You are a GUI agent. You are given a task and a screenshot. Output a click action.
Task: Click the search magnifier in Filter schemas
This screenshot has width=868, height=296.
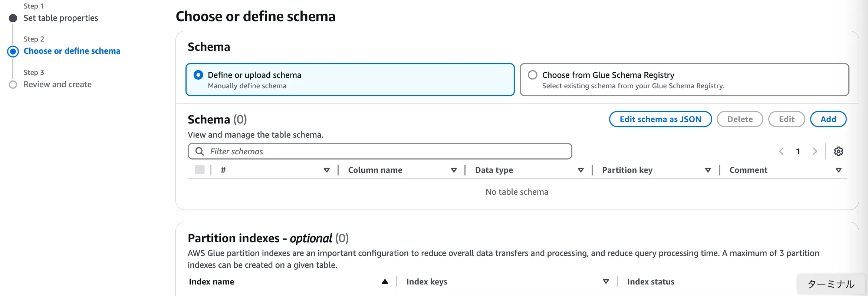pyautogui.click(x=200, y=151)
